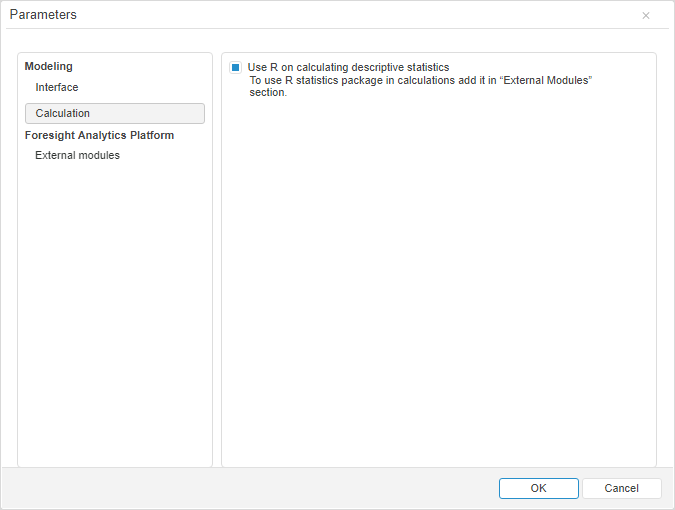Viewport: 675px width, 510px height.
Task: Click the Parameters title text
Action: tap(43, 16)
